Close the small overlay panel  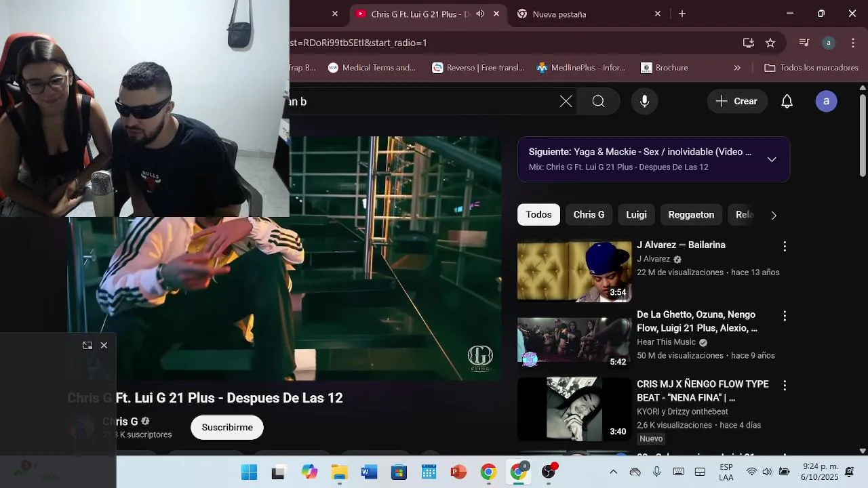click(104, 345)
